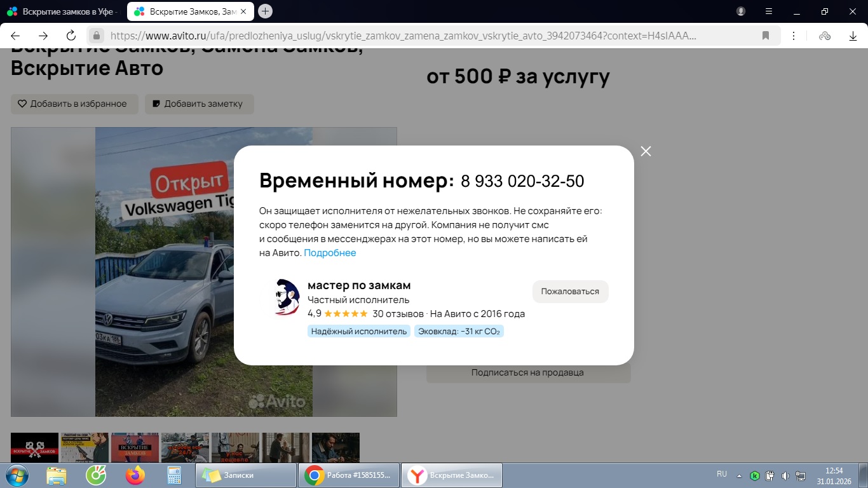Close the temporary number popup

pos(646,151)
